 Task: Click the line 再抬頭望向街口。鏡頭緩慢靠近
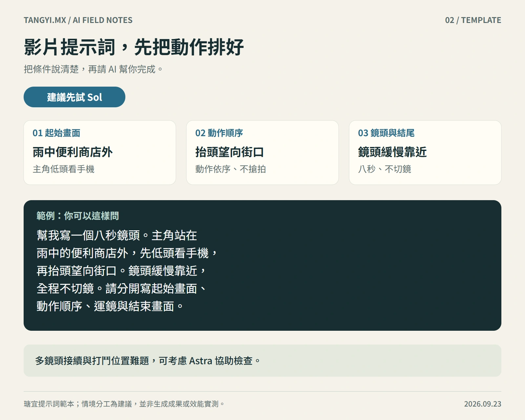(x=121, y=271)
